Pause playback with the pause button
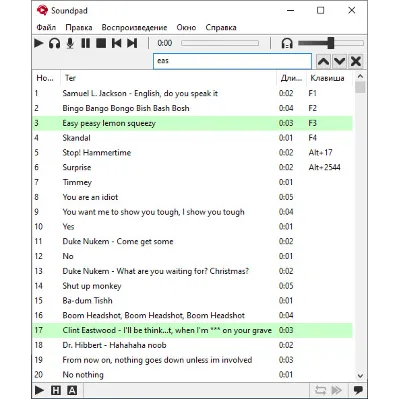The height and width of the screenshot is (400, 400). click(85, 43)
